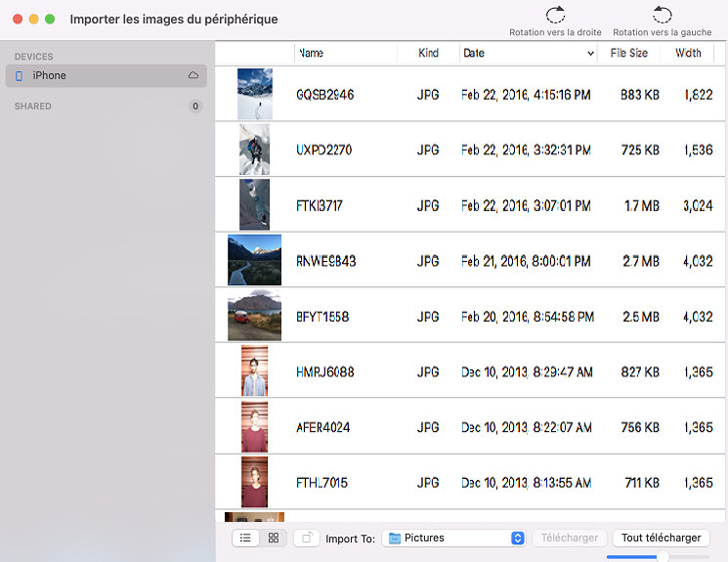
Task: Click the 2.7 MB file size cell
Action: 641,261
